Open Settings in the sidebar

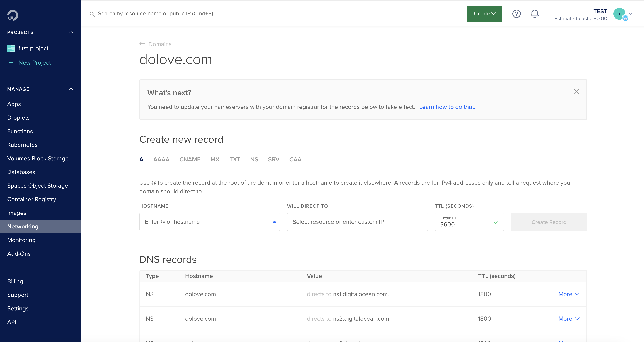pyautogui.click(x=18, y=309)
